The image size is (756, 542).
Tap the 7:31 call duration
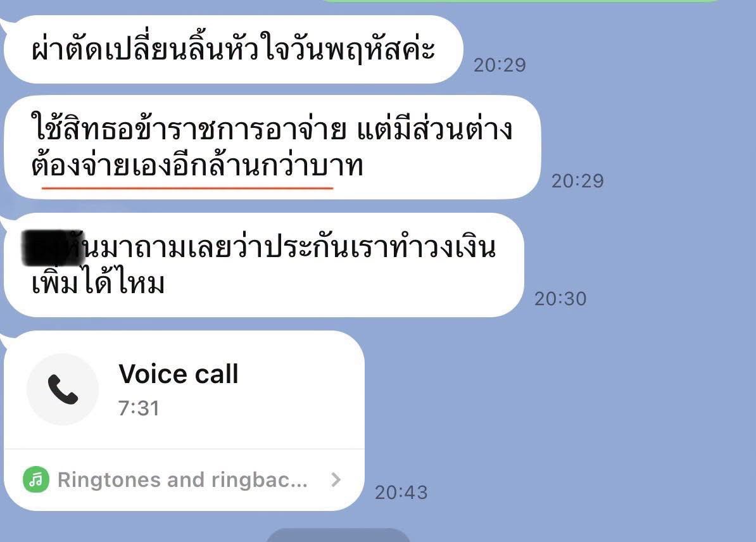point(139,408)
